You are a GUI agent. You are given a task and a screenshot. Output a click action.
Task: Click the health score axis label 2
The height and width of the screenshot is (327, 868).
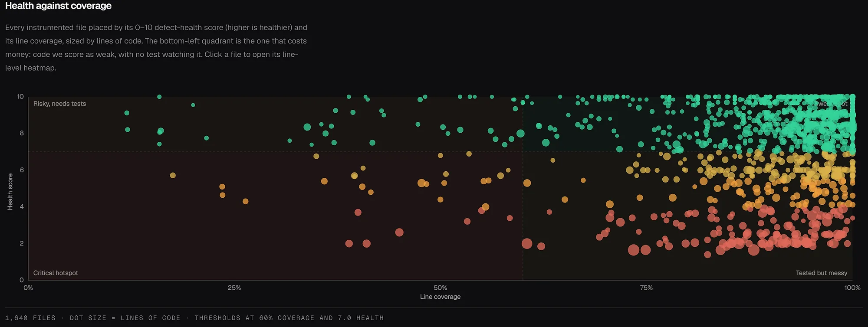(22, 243)
